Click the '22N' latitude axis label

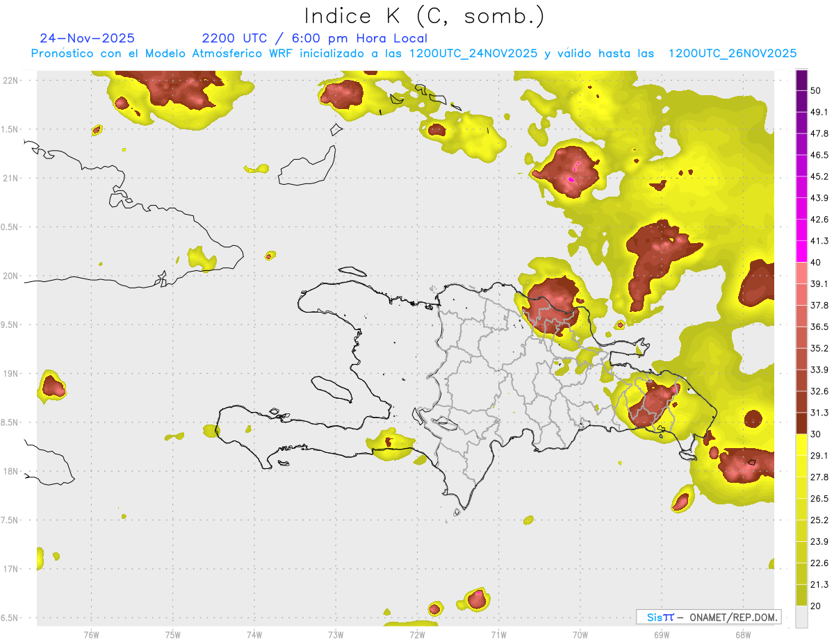11,80
